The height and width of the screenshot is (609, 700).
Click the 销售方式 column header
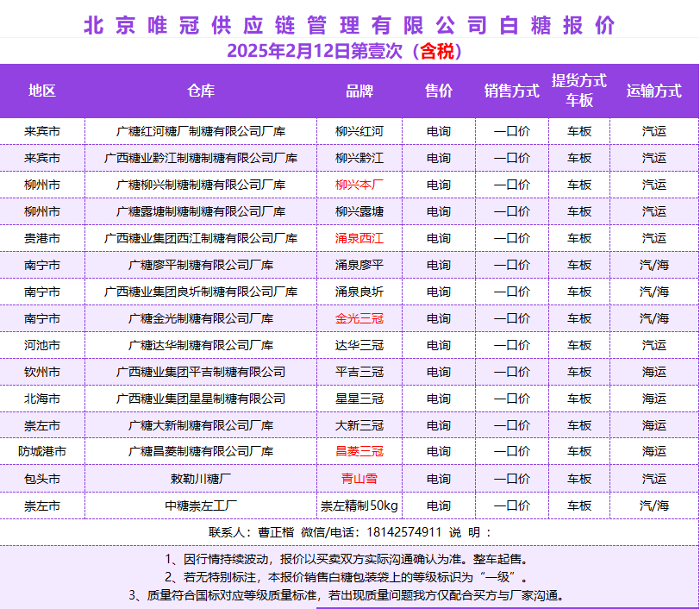click(511, 91)
